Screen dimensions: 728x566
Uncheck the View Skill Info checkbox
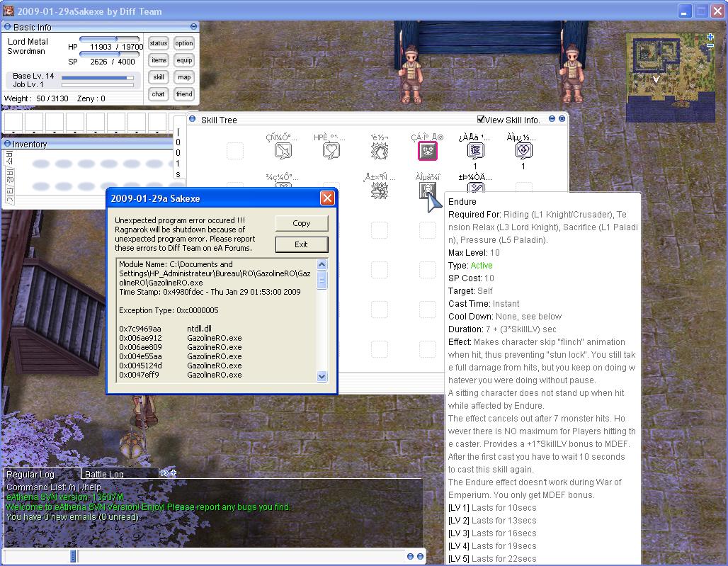(482, 120)
